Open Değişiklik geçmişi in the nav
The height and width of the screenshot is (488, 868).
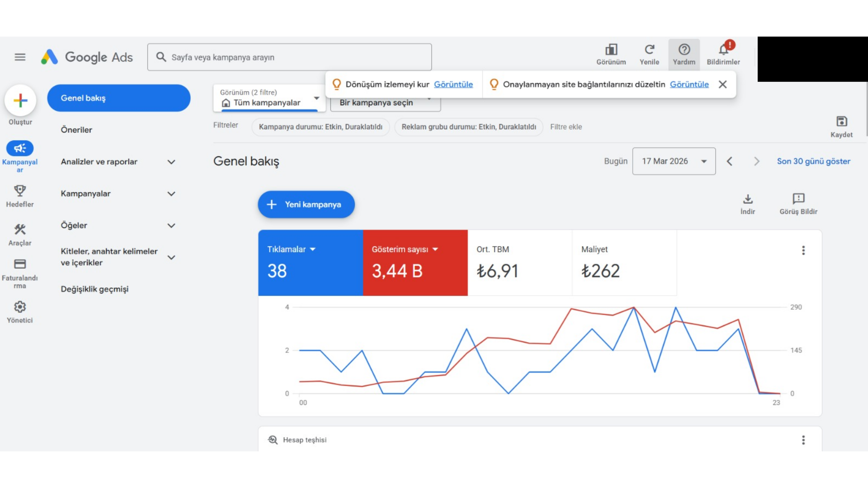pyautogui.click(x=95, y=289)
